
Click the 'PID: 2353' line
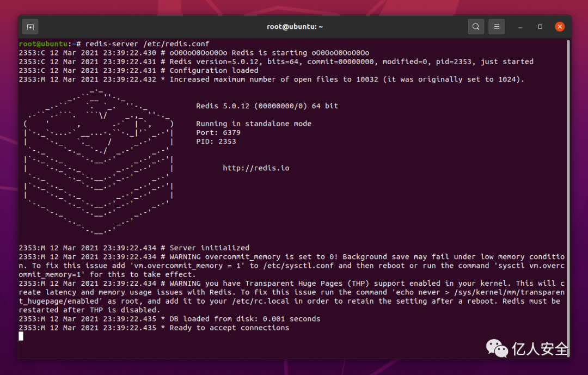pos(216,142)
